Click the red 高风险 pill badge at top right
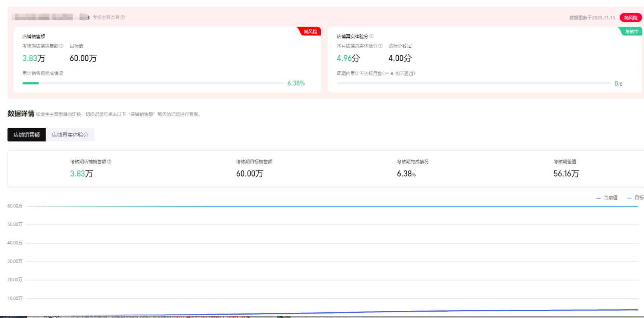 pos(630,18)
